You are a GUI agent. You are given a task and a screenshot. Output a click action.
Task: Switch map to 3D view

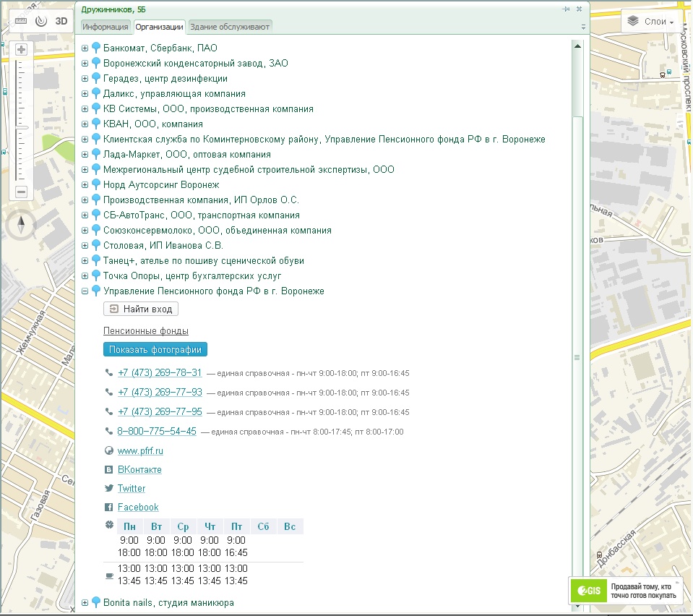(x=61, y=21)
